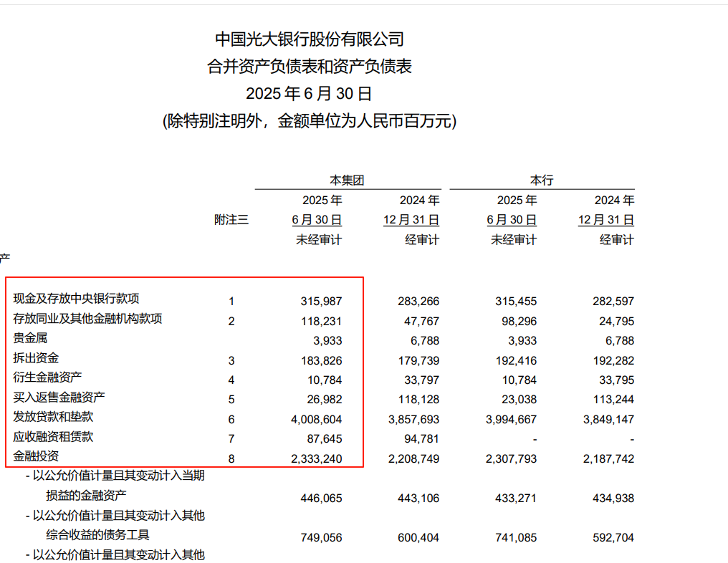Select the 贵金属 row label
The image size is (728, 563).
tap(30, 338)
